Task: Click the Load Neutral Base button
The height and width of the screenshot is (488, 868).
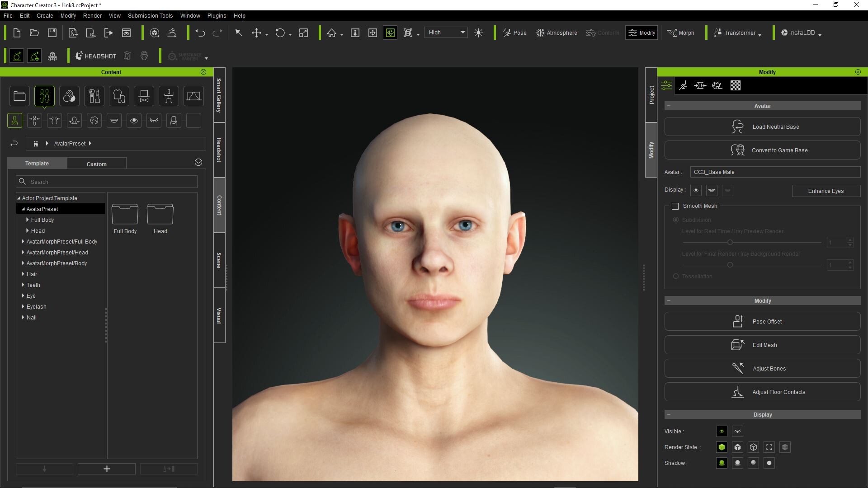Action: coord(762,127)
